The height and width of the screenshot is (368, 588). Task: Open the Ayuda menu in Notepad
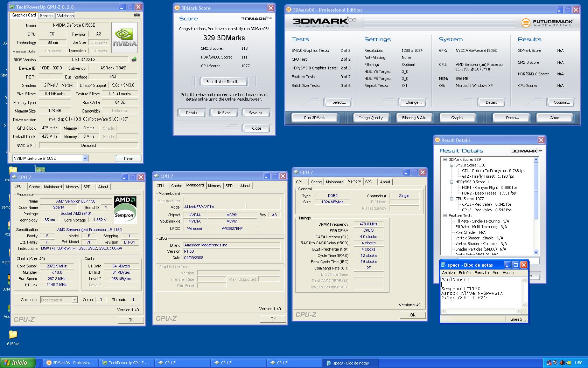click(x=508, y=273)
